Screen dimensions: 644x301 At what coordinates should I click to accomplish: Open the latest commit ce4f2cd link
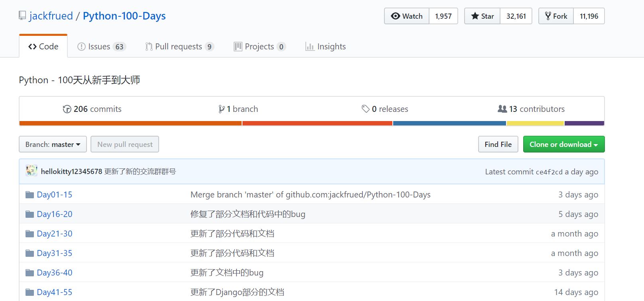tap(549, 172)
